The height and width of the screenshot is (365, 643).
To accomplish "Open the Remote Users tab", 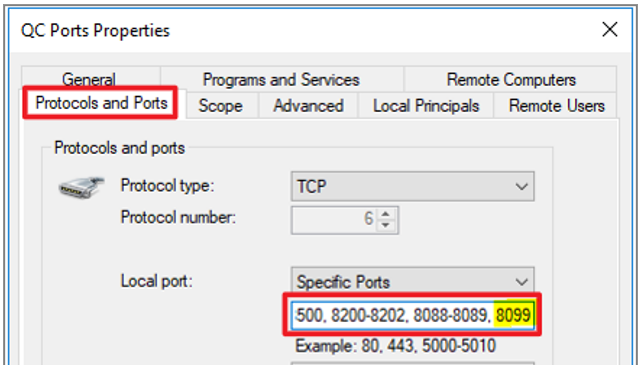I will coord(556,106).
